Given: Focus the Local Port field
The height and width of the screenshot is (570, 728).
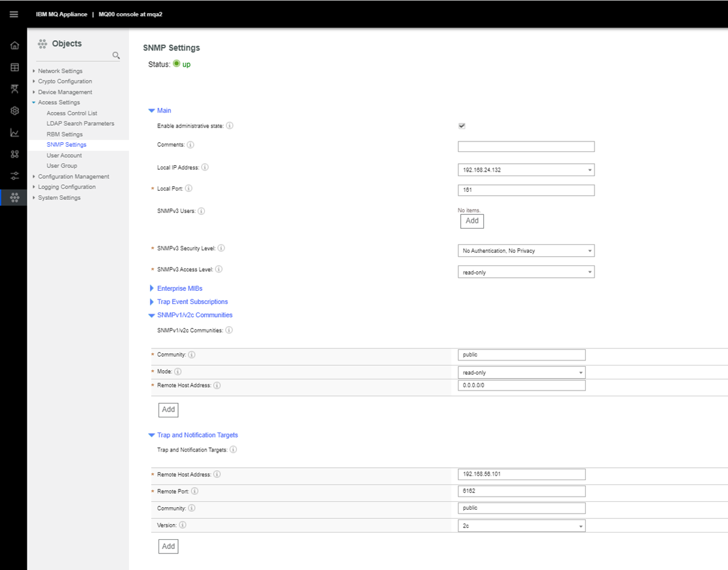Looking at the screenshot, I should pos(526,190).
